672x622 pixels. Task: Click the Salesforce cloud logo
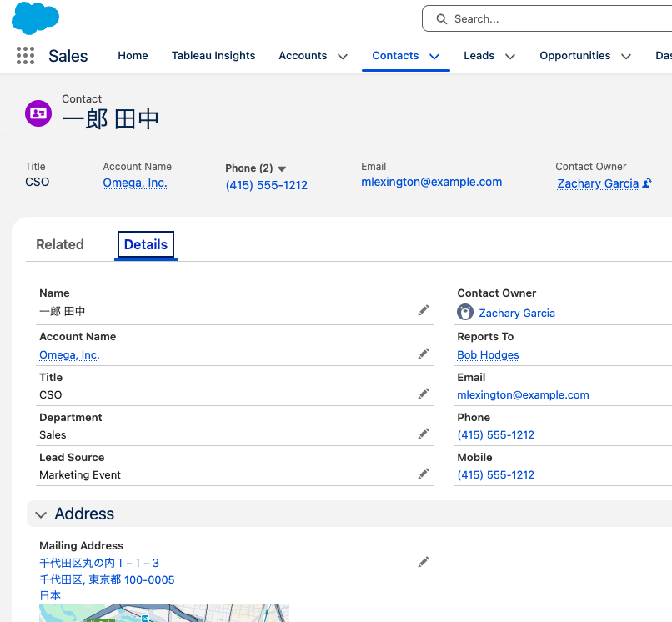click(x=35, y=18)
